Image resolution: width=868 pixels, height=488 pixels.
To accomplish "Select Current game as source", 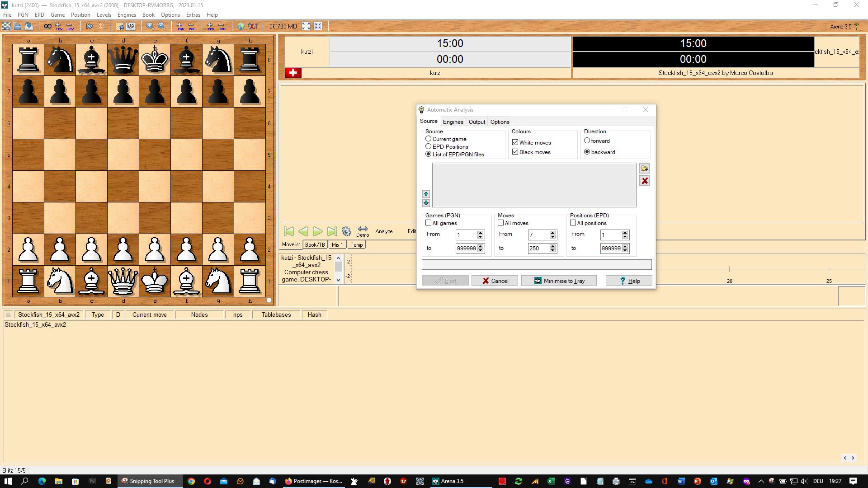I will pos(429,139).
